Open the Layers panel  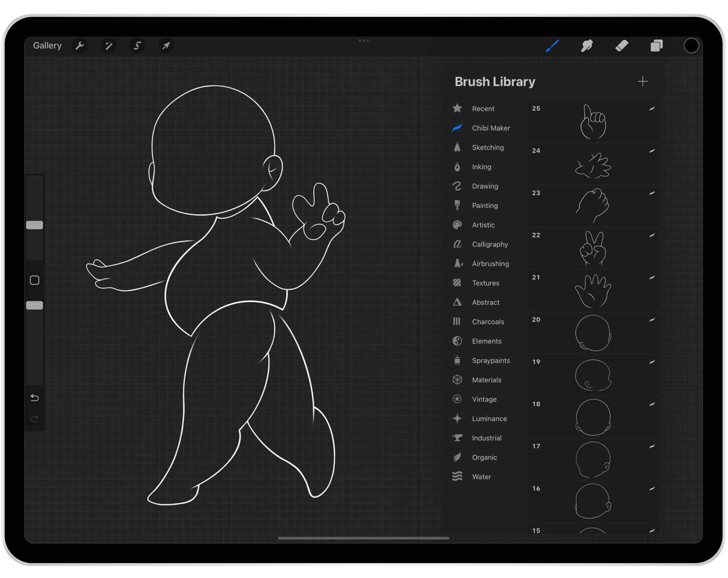point(657,46)
